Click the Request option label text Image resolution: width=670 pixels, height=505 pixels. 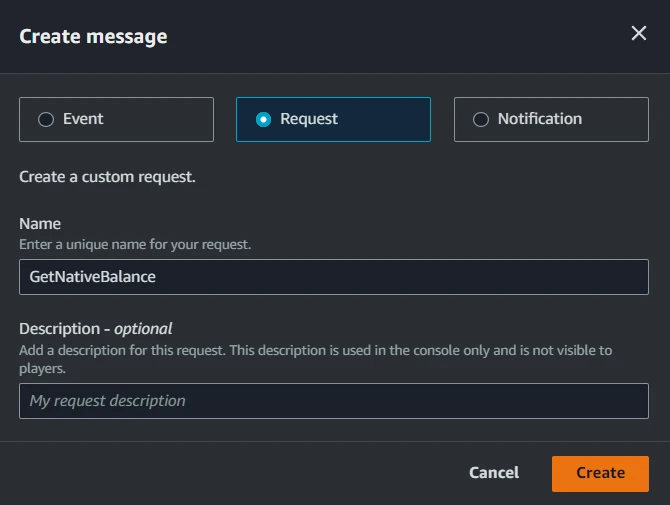309,119
